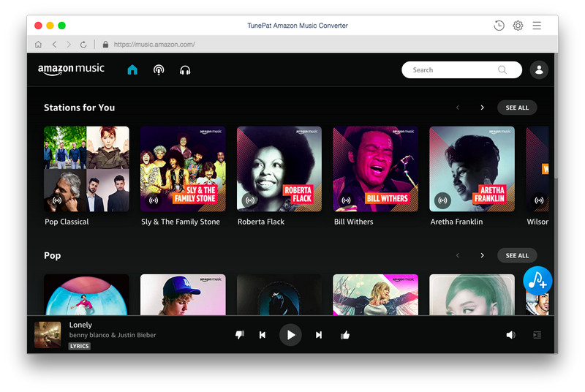Click the Sly & The Family Stone label

click(181, 222)
